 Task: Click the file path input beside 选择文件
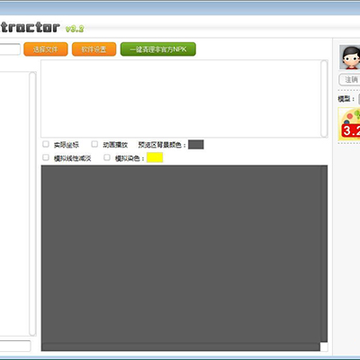pos(10,49)
